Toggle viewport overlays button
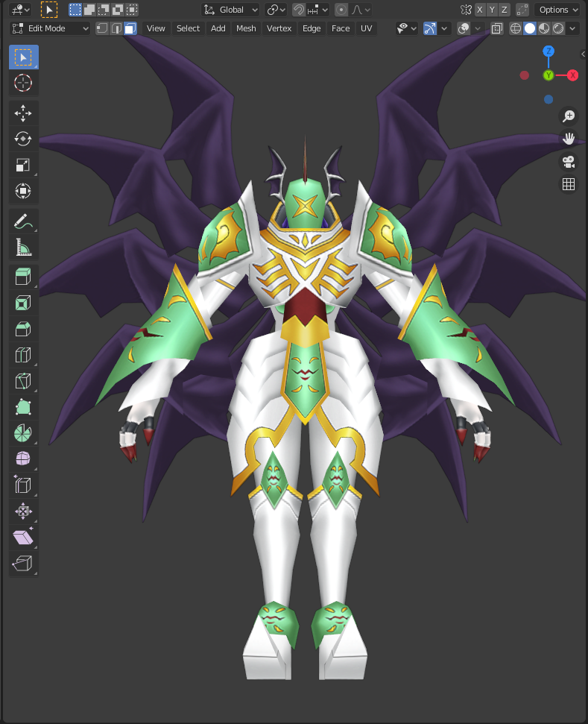 coord(464,28)
